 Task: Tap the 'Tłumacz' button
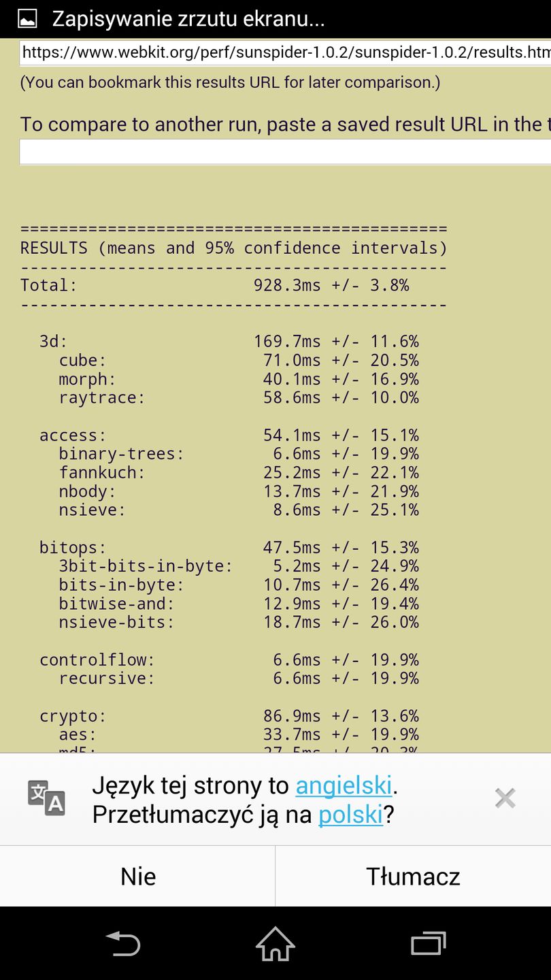click(413, 876)
